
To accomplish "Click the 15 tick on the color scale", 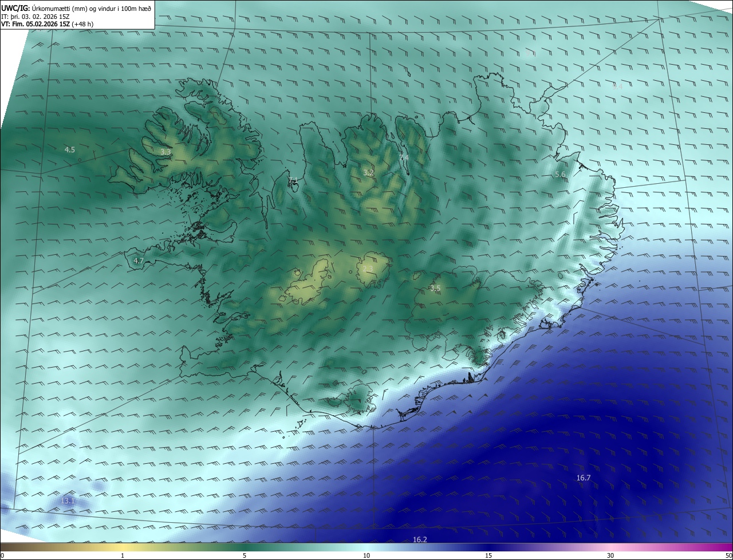I will tap(488, 555).
